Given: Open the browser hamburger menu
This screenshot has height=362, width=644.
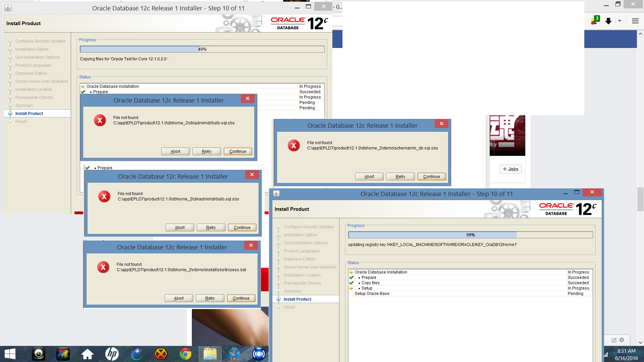Looking at the screenshot, I should (635, 21).
